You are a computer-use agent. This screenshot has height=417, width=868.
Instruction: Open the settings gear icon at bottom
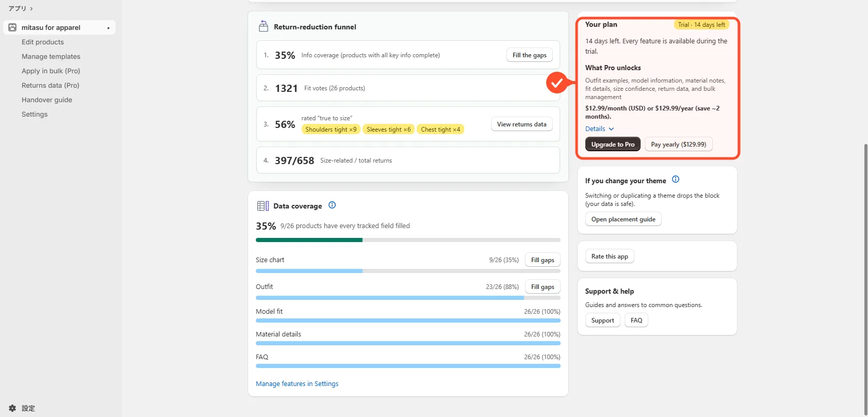12,408
